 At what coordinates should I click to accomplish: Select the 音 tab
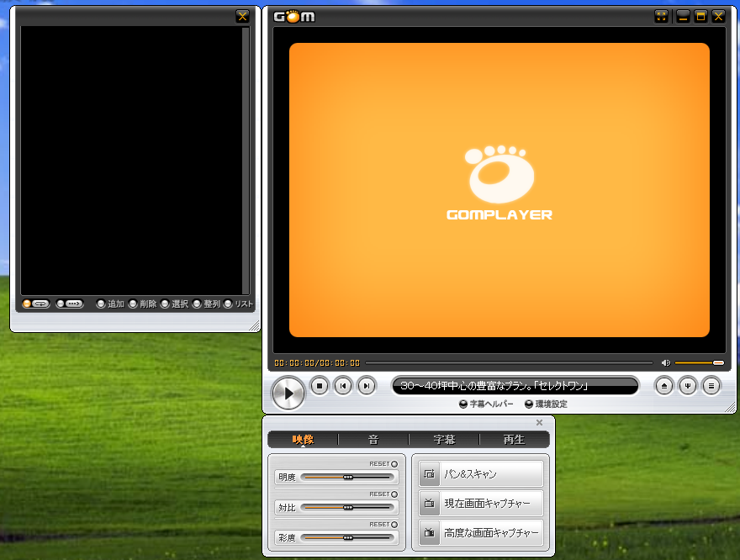[373, 440]
